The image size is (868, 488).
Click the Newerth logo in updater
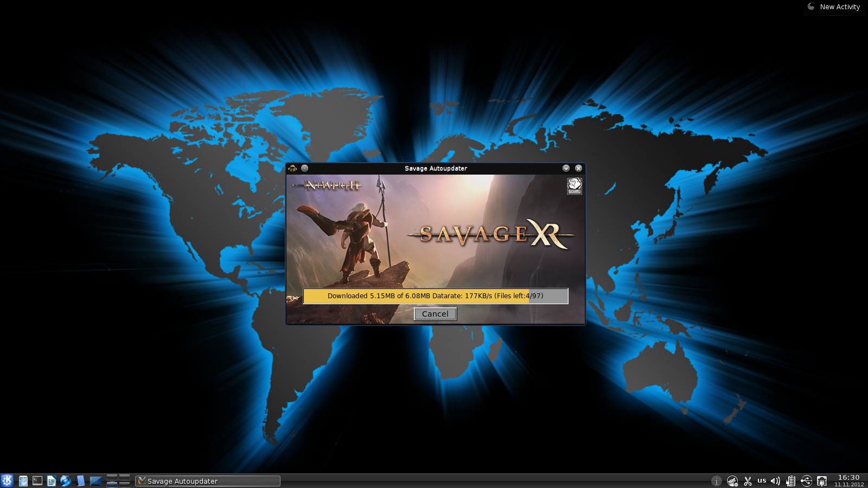[331, 185]
